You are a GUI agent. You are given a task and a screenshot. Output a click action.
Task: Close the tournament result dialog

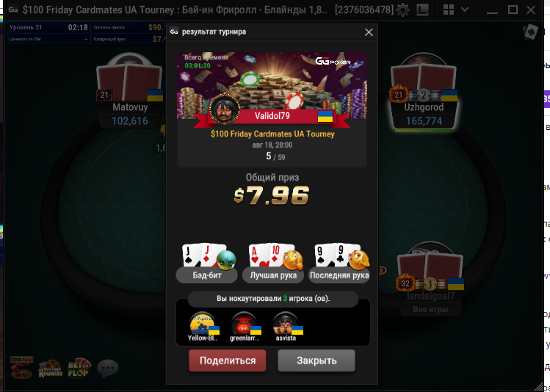(x=369, y=32)
